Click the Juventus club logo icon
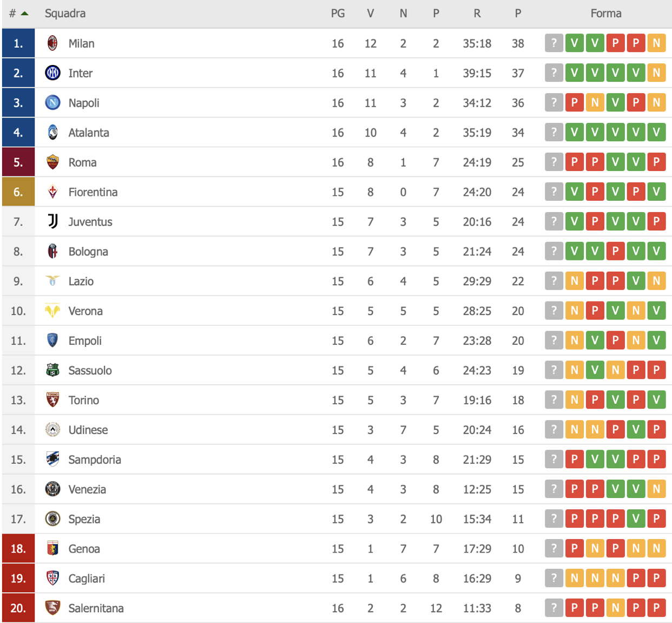 (x=52, y=221)
